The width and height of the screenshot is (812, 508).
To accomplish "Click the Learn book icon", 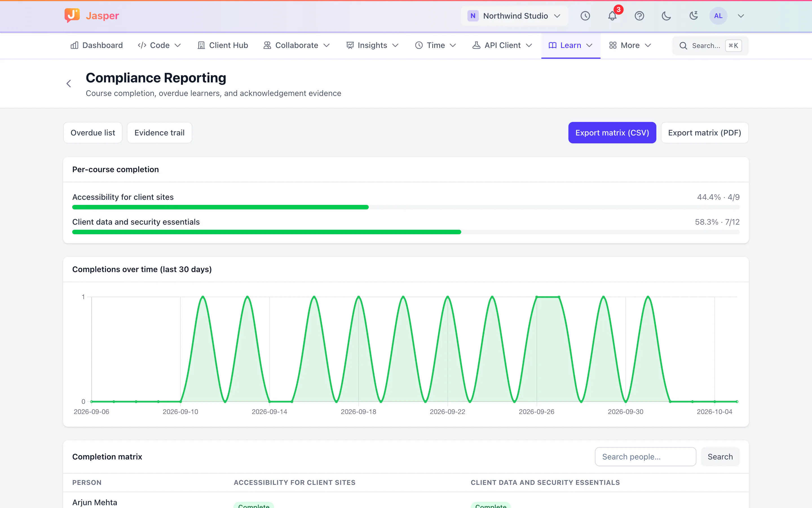I will tap(552, 45).
